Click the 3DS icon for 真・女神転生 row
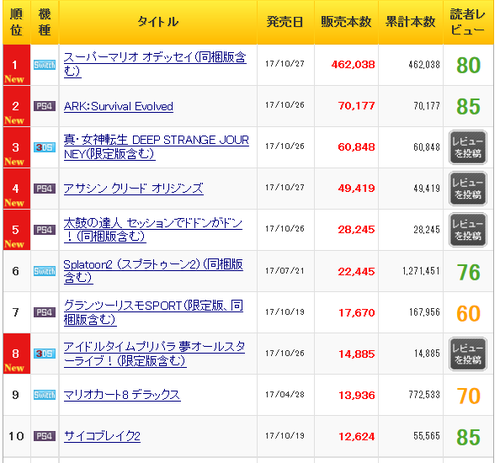500x463 pixels. tap(45, 147)
